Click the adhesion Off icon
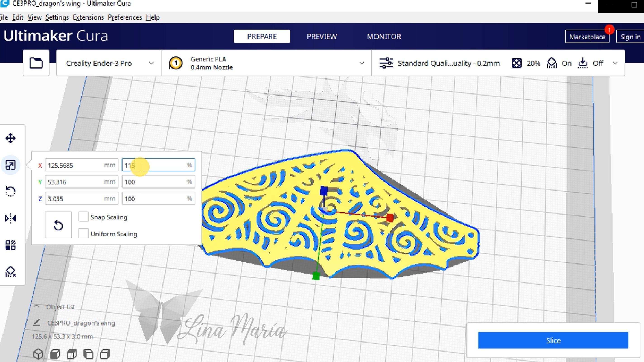 click(x=583, y=63)
